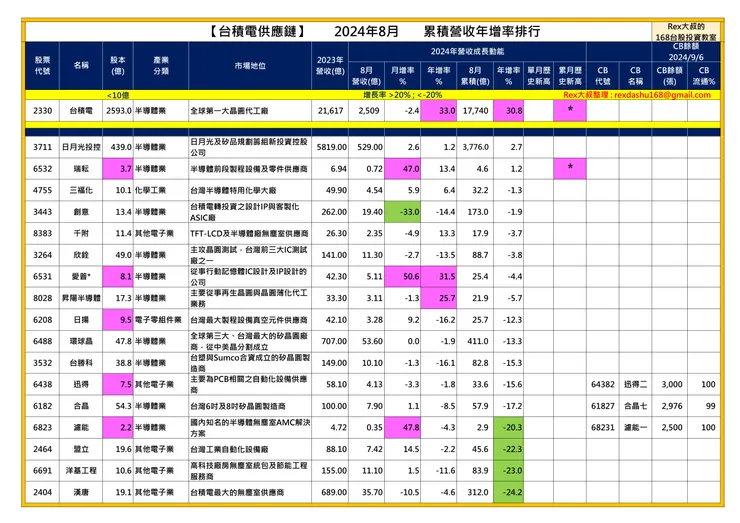Image resolution: width=740 pixels, height=523 pixels.
Task: Select green cumulative growth -20.3
Action: [x=508, y=427]
